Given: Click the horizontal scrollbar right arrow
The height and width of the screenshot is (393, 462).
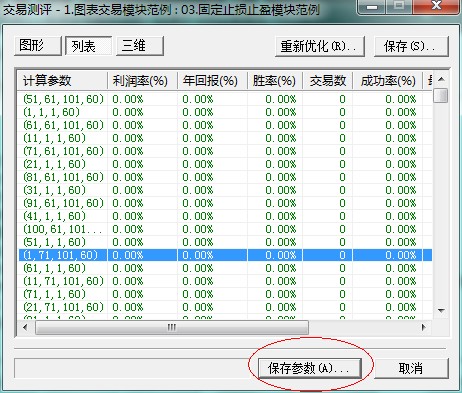Looking at the screenshot, I should pos(424,327).
